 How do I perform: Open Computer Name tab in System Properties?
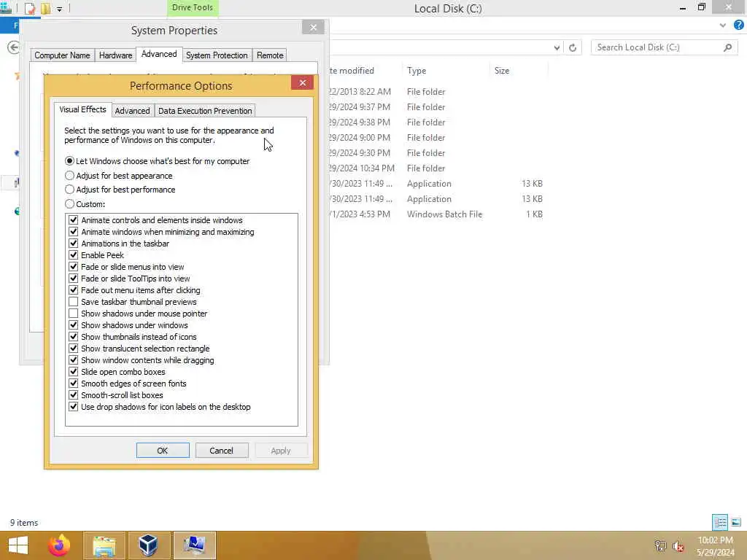tap(63, 55)
